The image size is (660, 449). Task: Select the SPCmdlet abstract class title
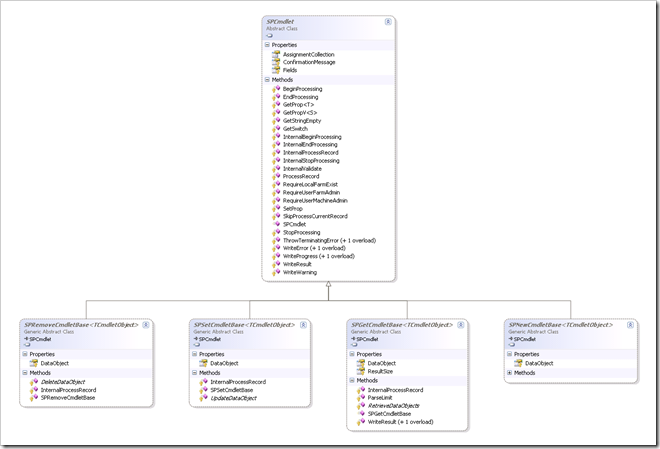(280, 21)
